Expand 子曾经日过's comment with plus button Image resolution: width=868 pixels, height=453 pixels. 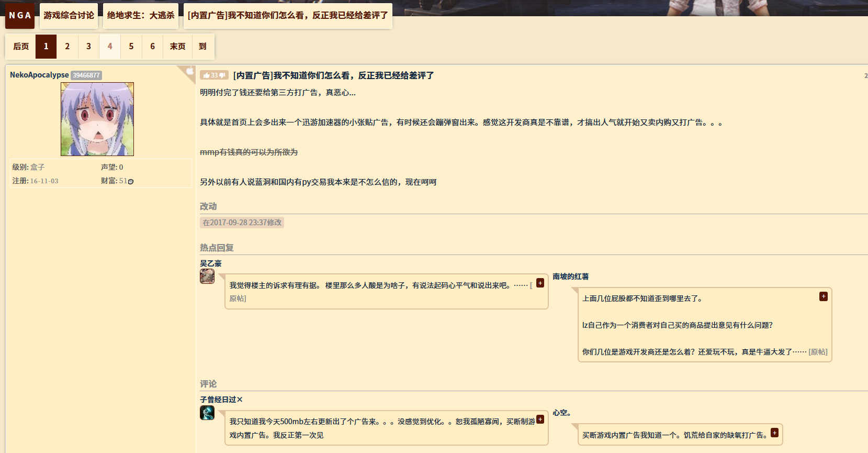click(540, 419)
